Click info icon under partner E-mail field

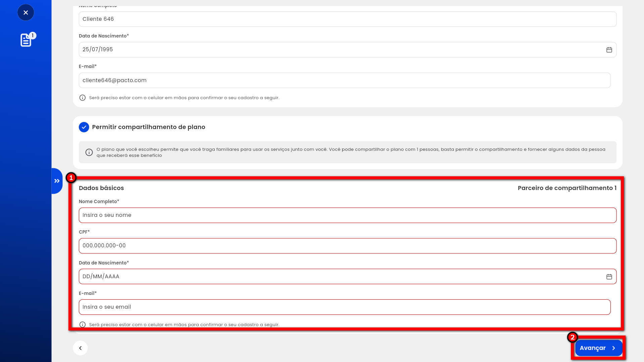click(x=82, y=324)
